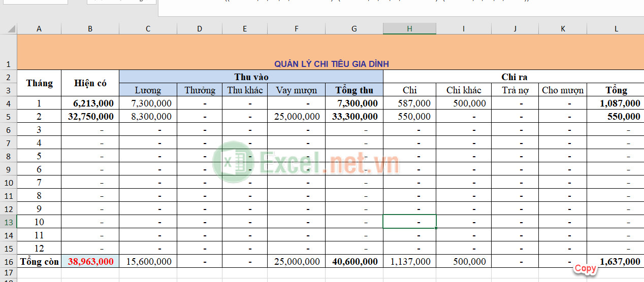This screenshot has height=282, width=644.
Task: Select column H header
Action: click(x=409, y=29)
